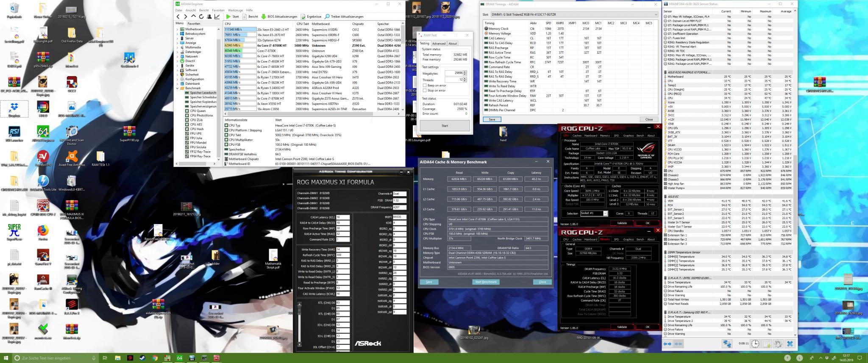Open the ExpressVPN desktop icon
Screen dimensions: 868x363
[x=42, y=159]
